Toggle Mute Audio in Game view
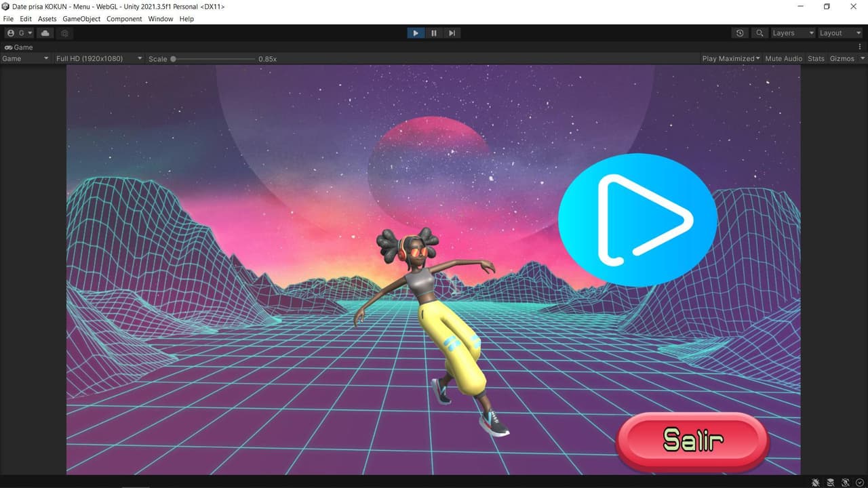The image size is (868, 488). tap(783, 58)
